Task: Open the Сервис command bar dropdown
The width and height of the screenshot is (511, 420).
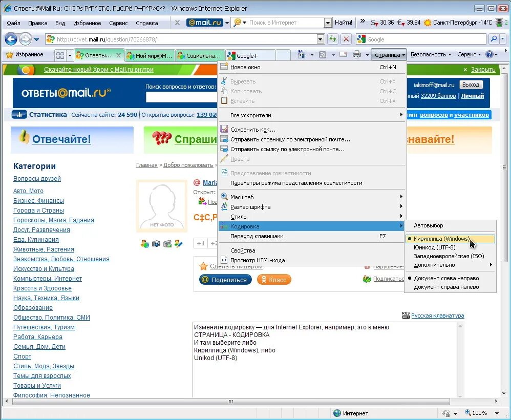Action: 469,54
